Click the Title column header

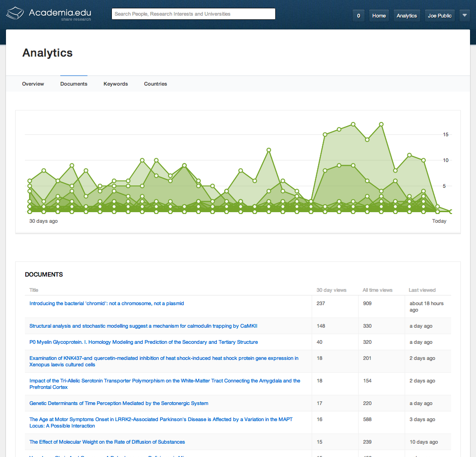point(34,290)
